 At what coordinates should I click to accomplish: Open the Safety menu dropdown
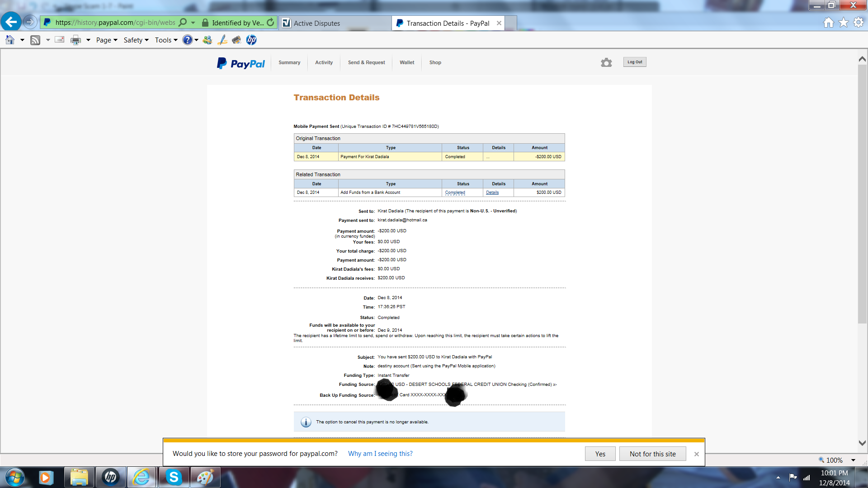point(136,40)
